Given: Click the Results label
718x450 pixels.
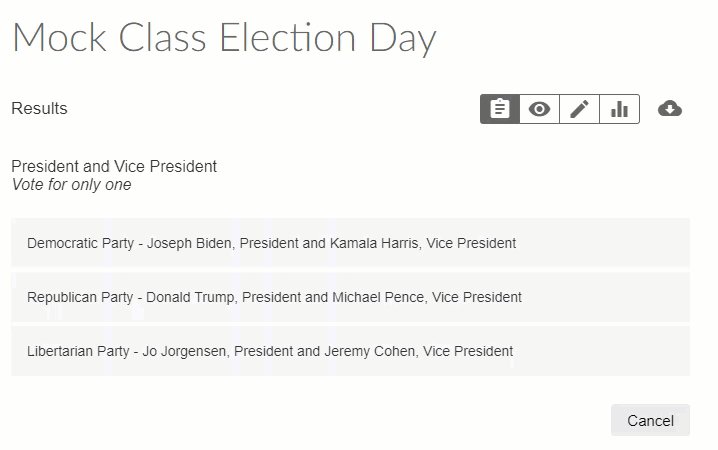Looking at the screenshot, I should (39, 108).
